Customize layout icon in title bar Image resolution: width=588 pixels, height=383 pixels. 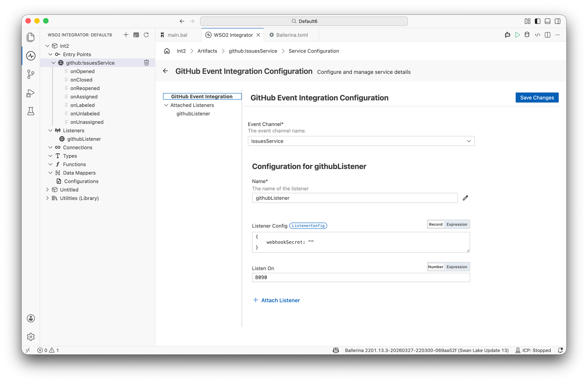click(x=527, y=21)
